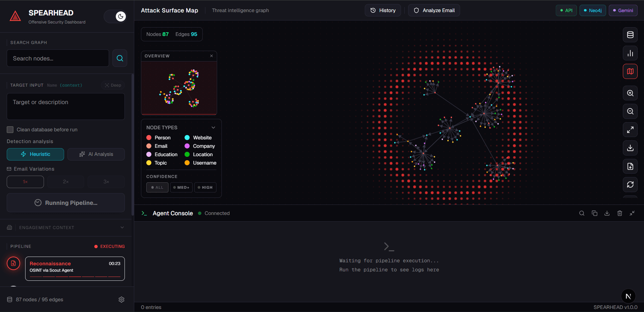The width and height of the screenshot is (644, 312).
Task: Enable Deep mode for target input
Action: pos(113,85)
